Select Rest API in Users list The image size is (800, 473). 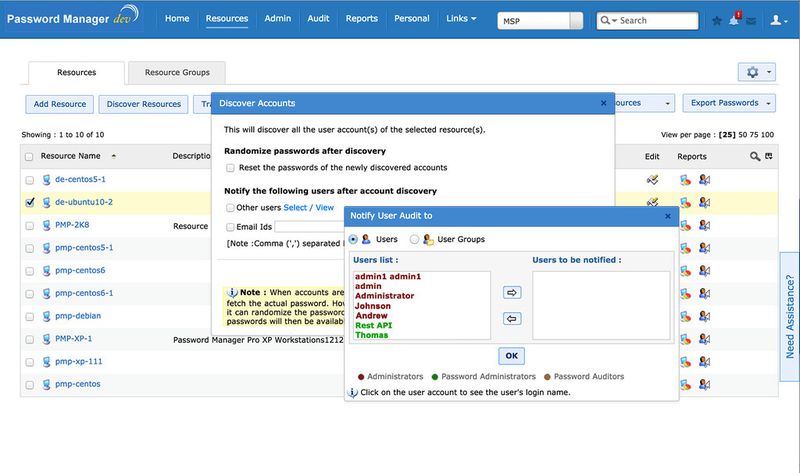pyautogui.click(x=373, y=326)
